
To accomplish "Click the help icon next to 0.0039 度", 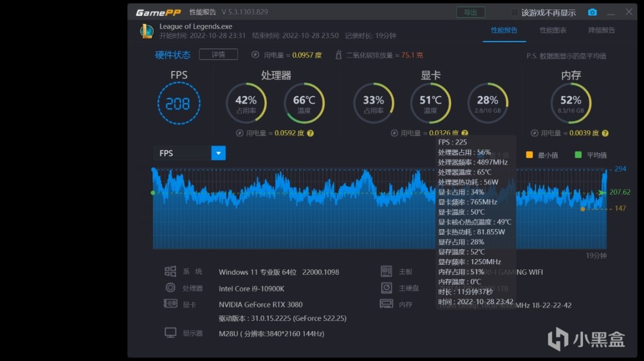I will (605, 133).
